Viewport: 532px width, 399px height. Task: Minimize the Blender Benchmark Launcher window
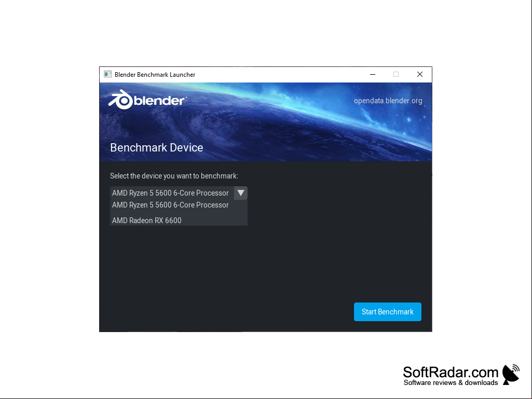(373, 74)
